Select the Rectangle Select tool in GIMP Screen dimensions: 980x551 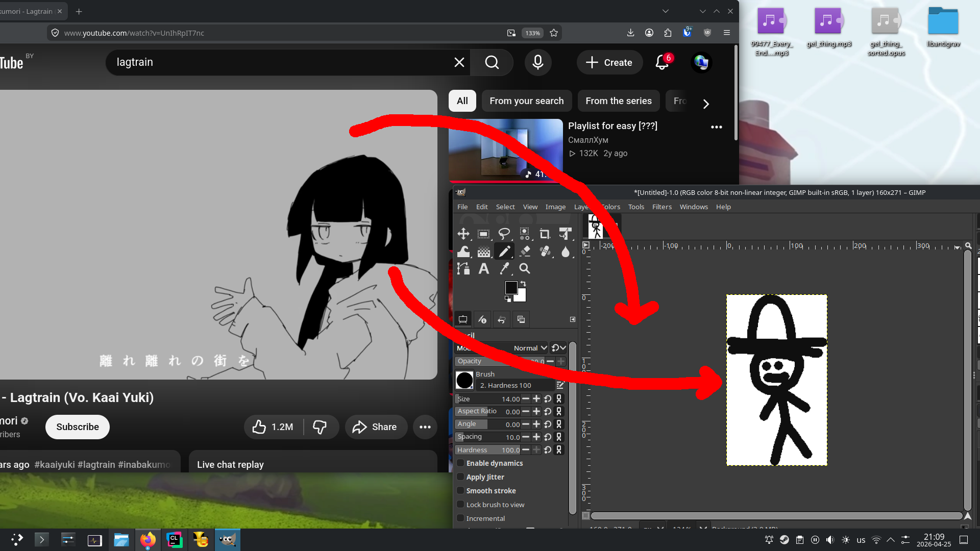pyautogui.click(x=483, y=234)
